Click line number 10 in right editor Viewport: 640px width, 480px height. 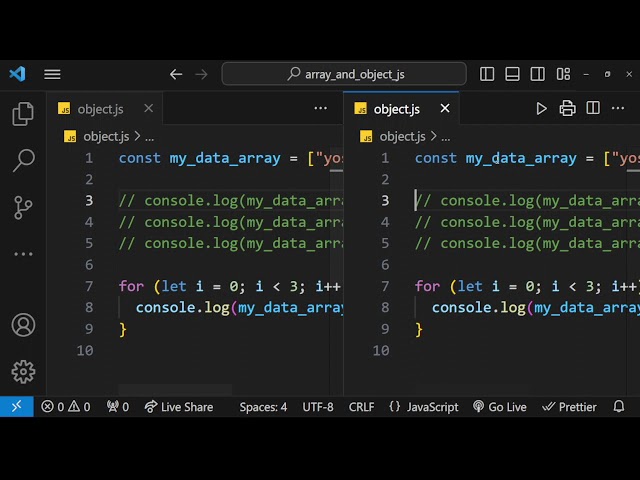381,350
